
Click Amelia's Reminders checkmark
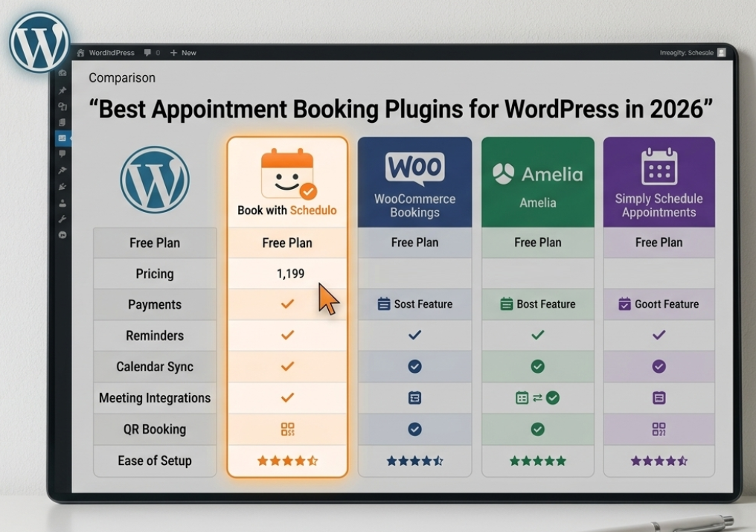point(537,335)
